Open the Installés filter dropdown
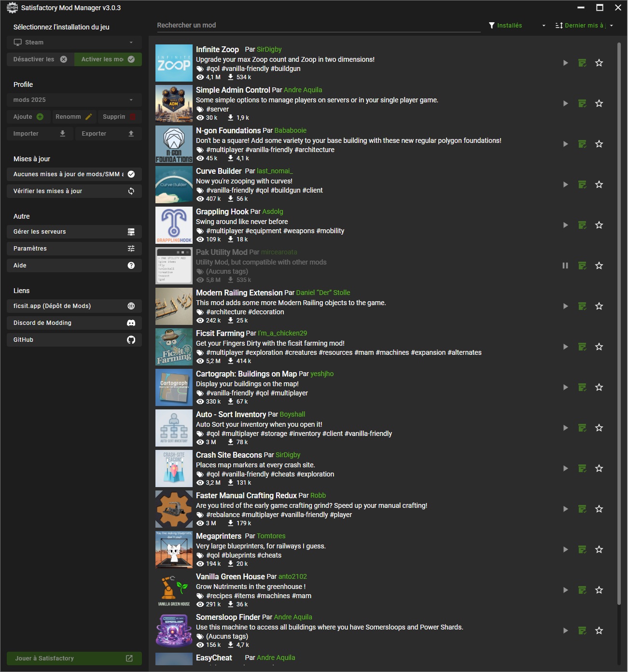This screenshot has height=672, width=628. [x=517, y=26]
